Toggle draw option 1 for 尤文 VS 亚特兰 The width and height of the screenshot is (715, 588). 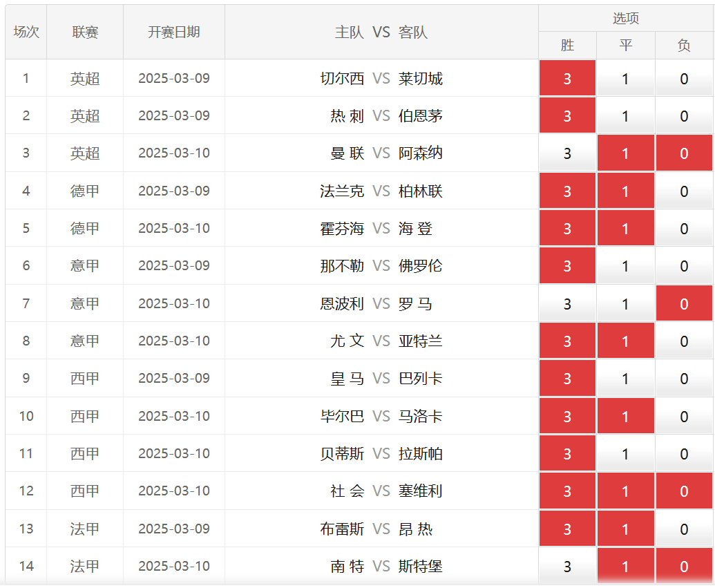point(626,341)
